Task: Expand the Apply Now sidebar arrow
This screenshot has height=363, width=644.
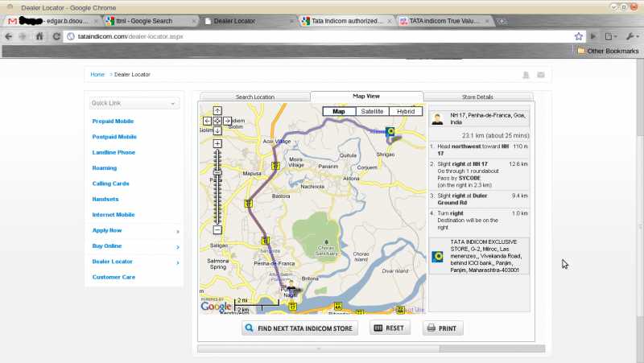Action: [x=178, y=232]
